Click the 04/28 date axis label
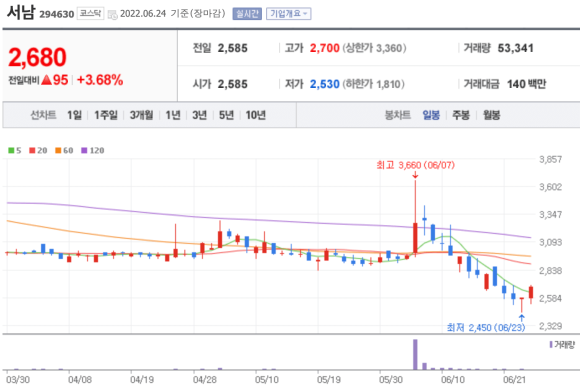This screenshot has width=580, height=388. point(205,379)
